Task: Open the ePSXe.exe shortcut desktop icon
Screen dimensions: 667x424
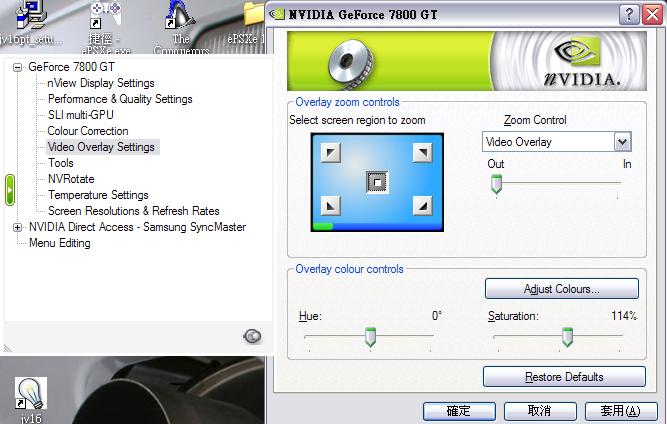Action: 105,26
